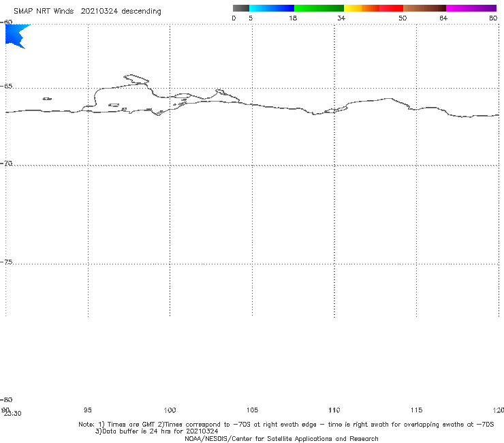Viewport: 504px width, 443px height.
Task: Click the note "Data buffer is 24 hrs for 20210324"
Action: 157,431
